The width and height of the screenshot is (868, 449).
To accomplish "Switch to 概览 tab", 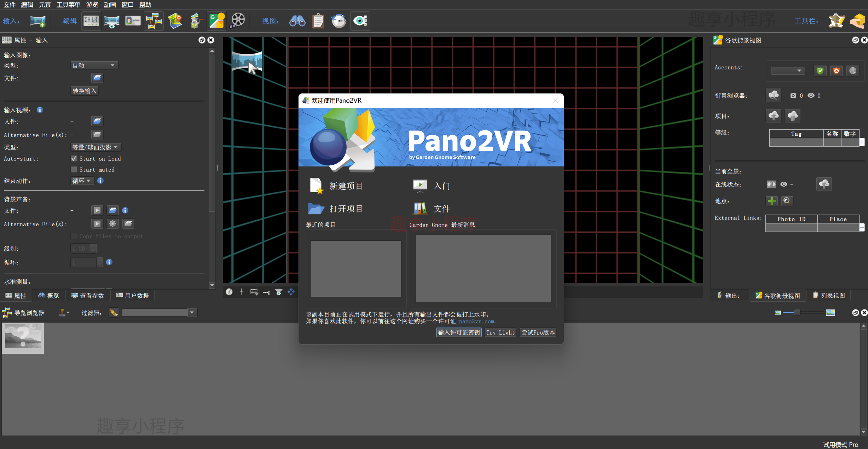I will (x=49, y=296).
